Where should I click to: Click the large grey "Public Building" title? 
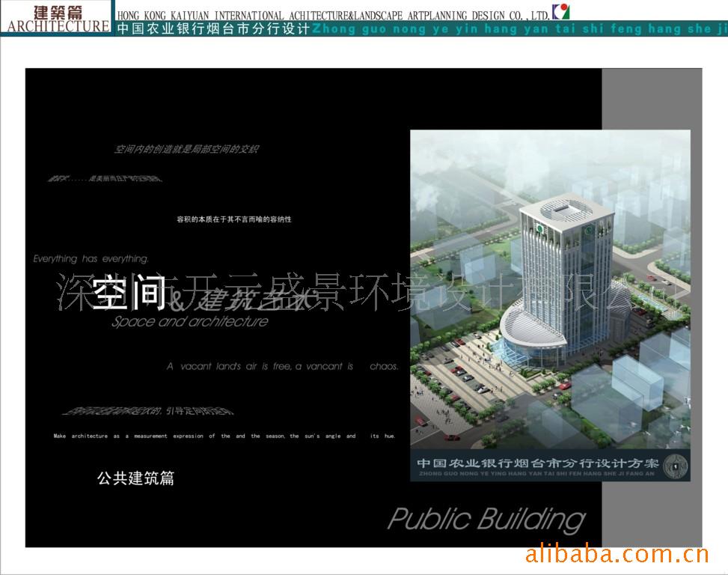(486, 520)
